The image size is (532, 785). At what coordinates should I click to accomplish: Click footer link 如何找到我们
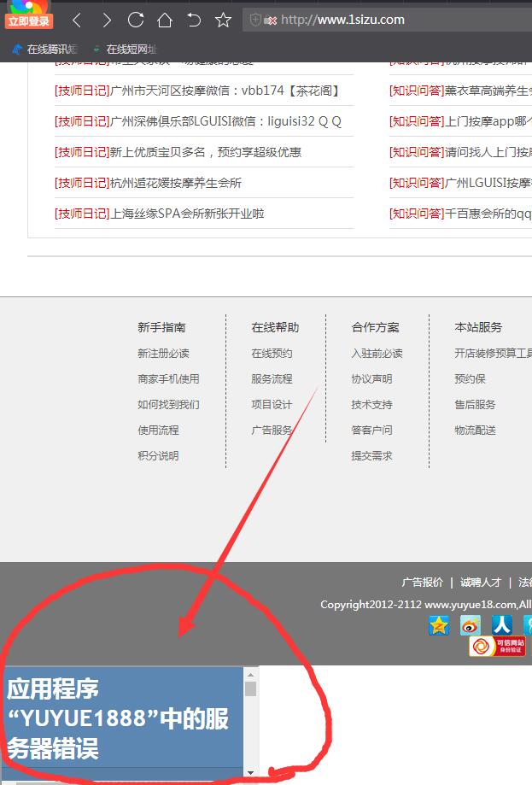click(x=168, y=405)
